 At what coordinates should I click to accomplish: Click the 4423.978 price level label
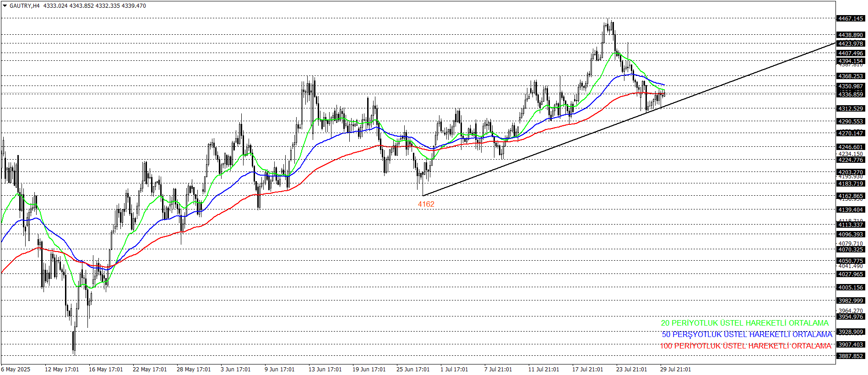851,44
